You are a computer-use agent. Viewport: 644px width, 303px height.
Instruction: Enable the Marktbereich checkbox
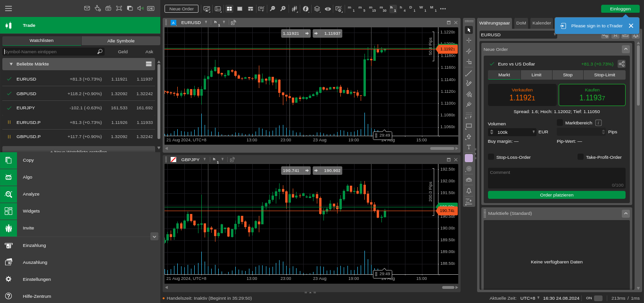560,123
